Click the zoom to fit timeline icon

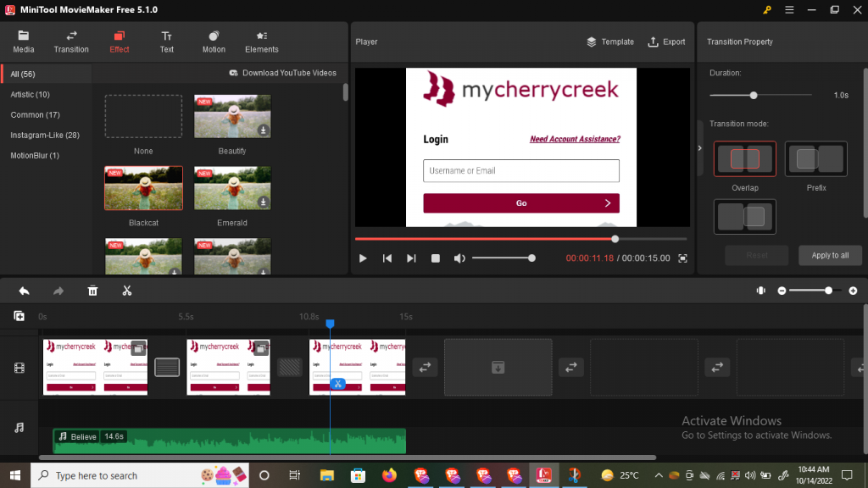tap(761, 291)
